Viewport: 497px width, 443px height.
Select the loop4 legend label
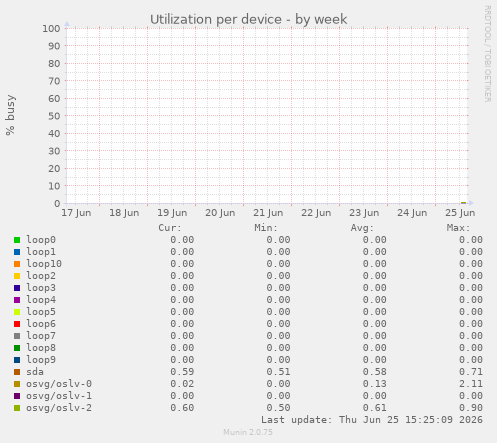pos(41,300)
